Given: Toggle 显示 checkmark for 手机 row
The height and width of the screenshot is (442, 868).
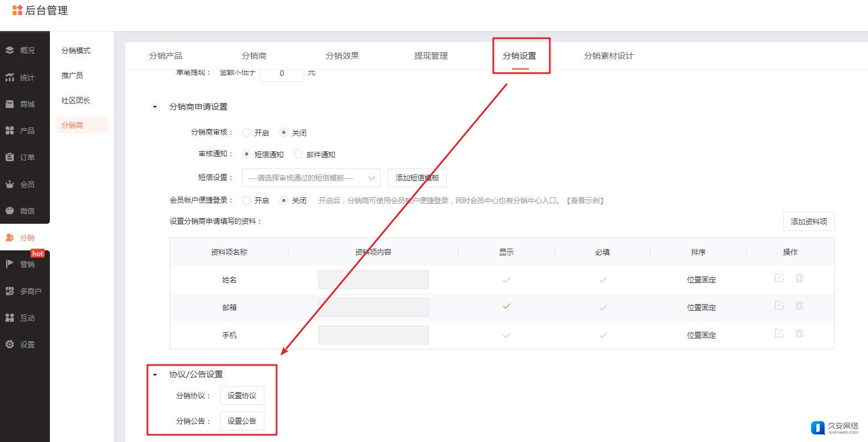Looking at the screenshot, I should pyautogui.click(x=506, y=335).
